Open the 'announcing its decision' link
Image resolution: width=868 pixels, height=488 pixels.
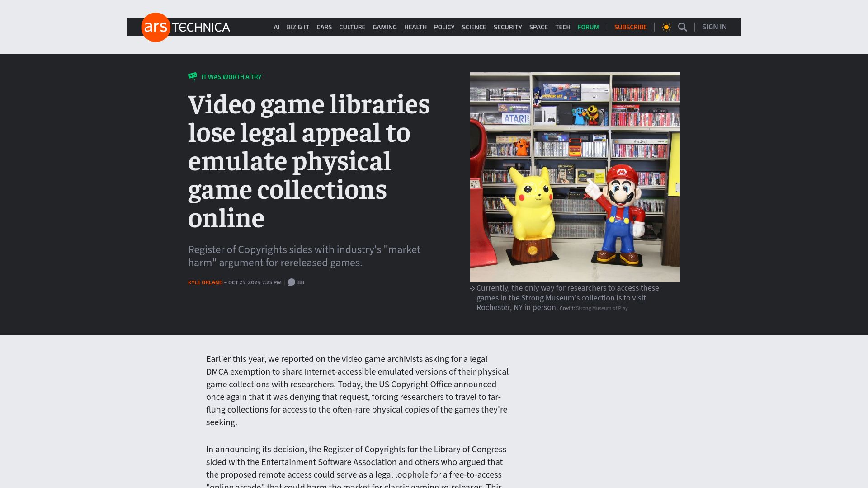[260, 450]
